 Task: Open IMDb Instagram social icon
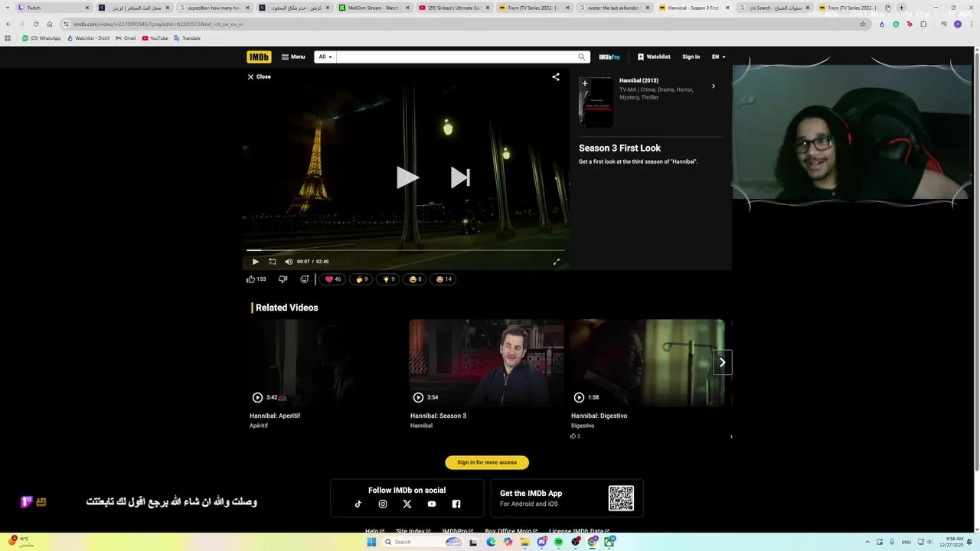(x=383, y=504)
